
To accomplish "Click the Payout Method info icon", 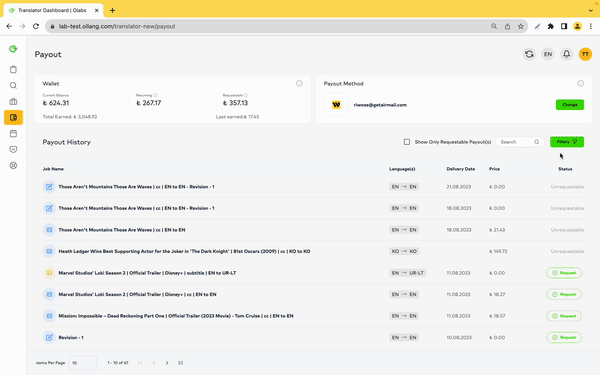I will click(x=580, y=83).
